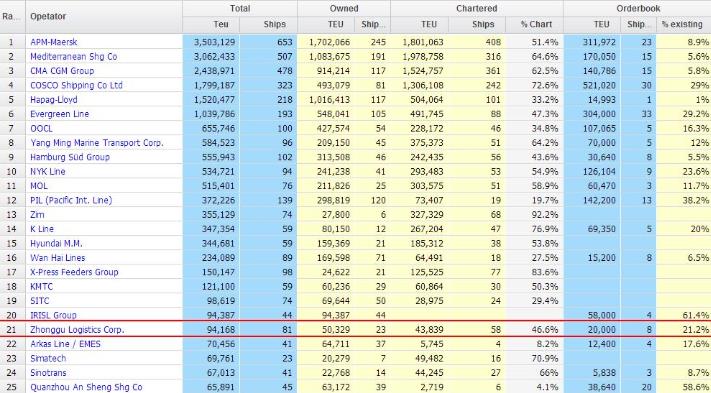711x393 pixels.
Task: Open COSCO Shipping Co Ltd entry
Action: click(x=76, y=85)
